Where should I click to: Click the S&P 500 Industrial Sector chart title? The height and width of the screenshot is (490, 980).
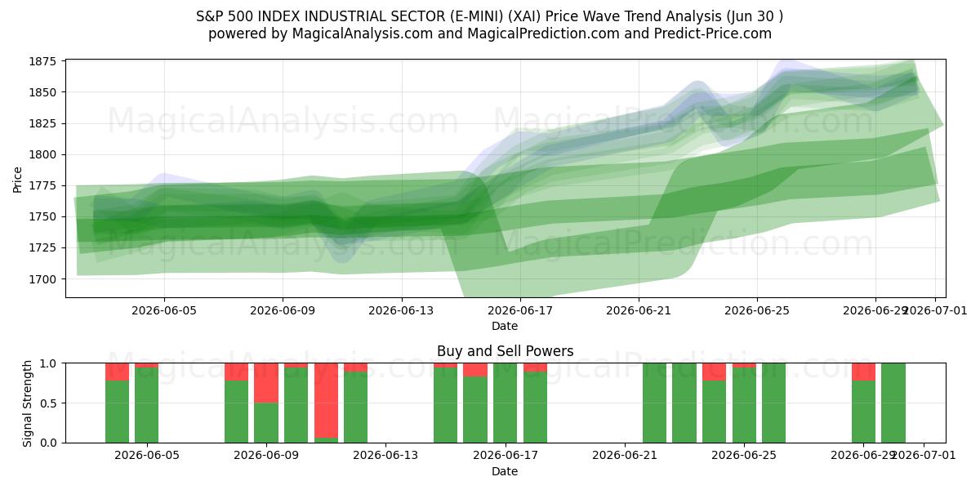pos(490,16)
